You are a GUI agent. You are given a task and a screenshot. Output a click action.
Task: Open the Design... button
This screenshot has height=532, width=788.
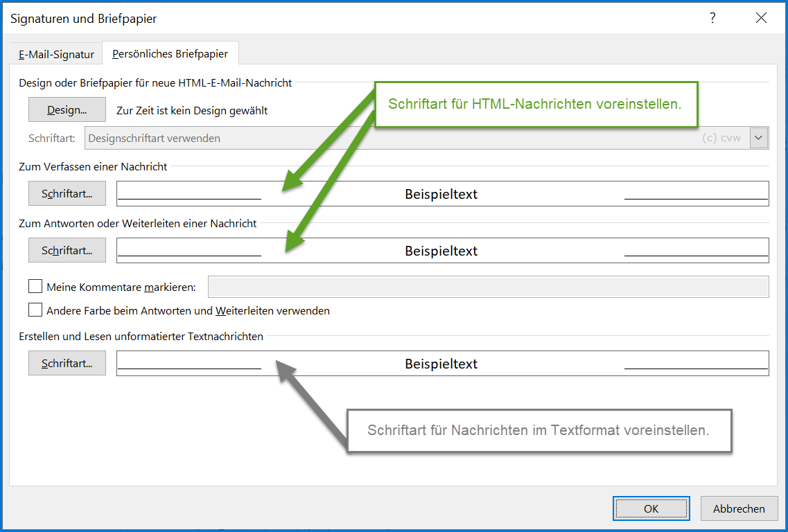67,109
